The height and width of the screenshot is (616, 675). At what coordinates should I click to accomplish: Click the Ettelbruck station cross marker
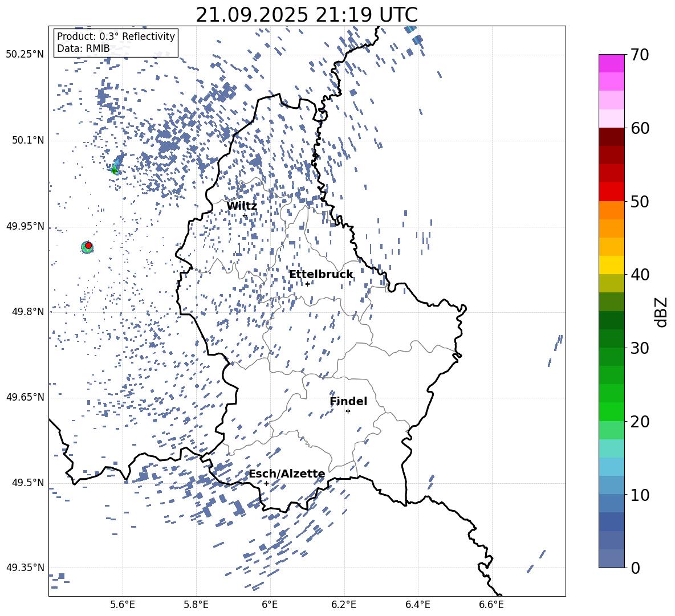tap(307, 284)
